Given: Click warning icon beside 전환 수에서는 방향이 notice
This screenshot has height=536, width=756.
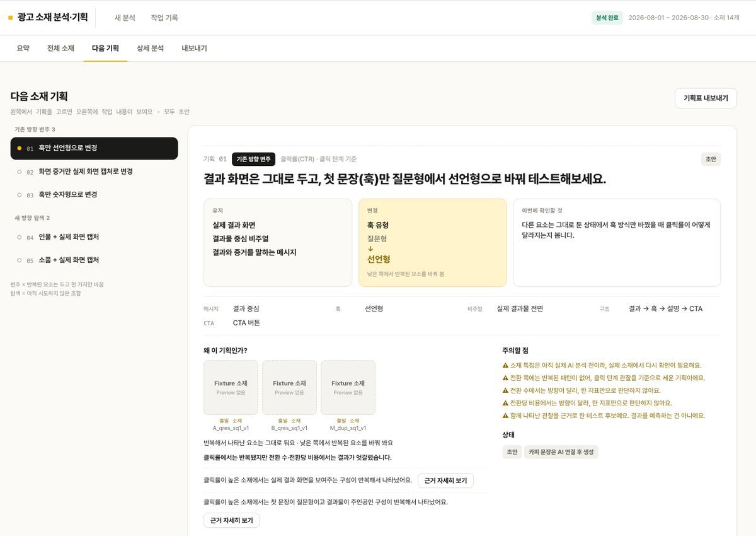Looking at the screenshot, I should pos(505,390).
